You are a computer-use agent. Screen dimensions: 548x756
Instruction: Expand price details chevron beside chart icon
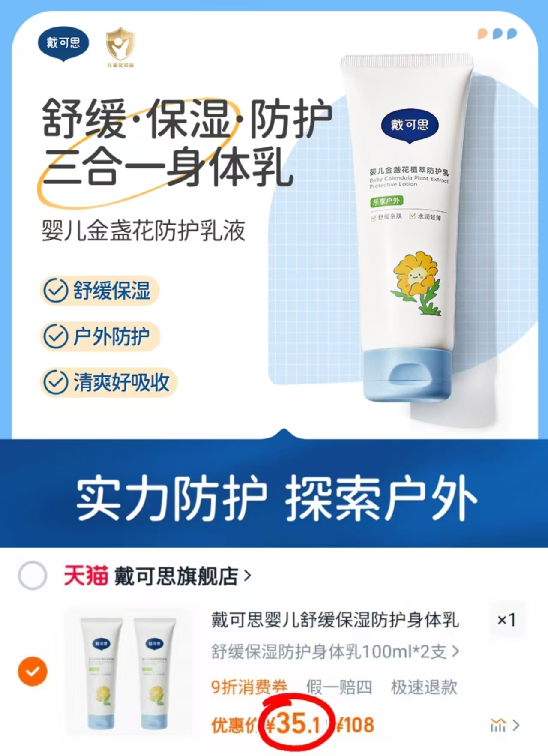[516, 725]
